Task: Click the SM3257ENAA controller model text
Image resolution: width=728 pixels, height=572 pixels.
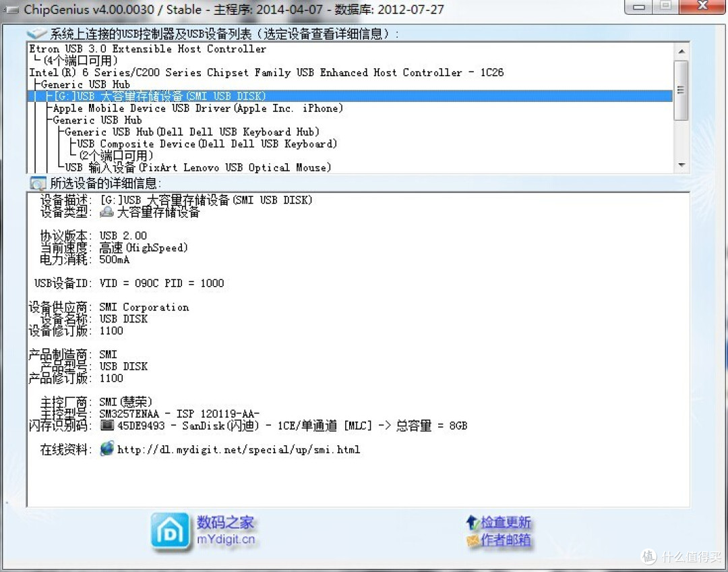Action: pyautogui.click(x=179, y=413)
